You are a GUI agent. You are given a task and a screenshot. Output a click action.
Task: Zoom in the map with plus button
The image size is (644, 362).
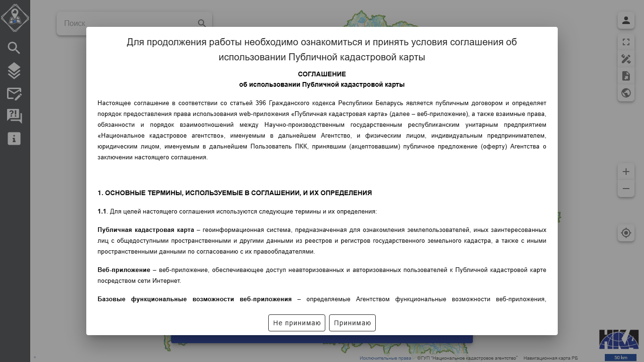(x=626, y=172)
